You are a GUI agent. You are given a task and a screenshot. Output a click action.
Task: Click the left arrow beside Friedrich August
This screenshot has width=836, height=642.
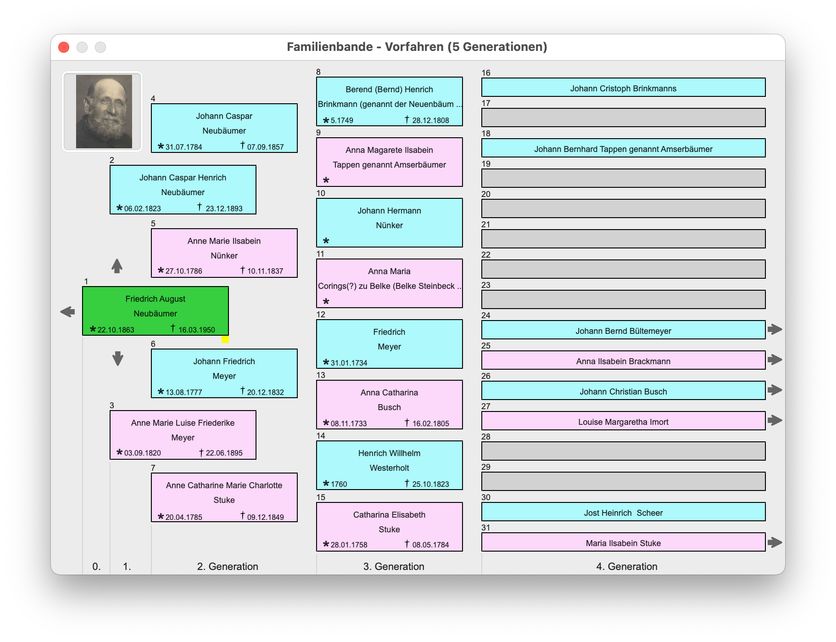(x=67, y=312)
